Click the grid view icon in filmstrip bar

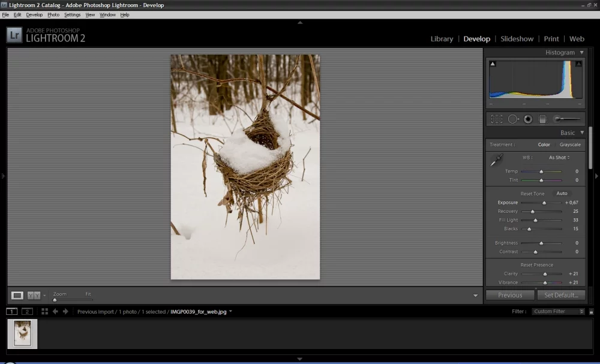point(44,311)
